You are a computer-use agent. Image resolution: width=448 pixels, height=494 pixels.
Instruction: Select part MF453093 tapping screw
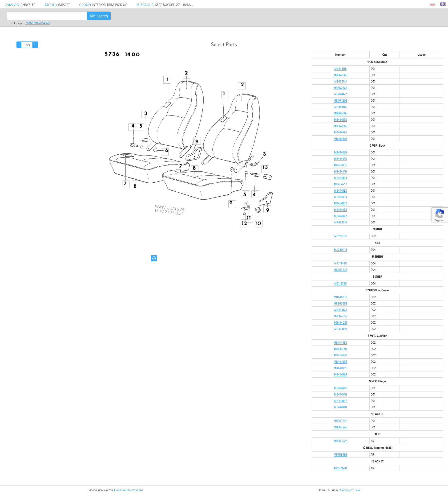coord(340,455)
